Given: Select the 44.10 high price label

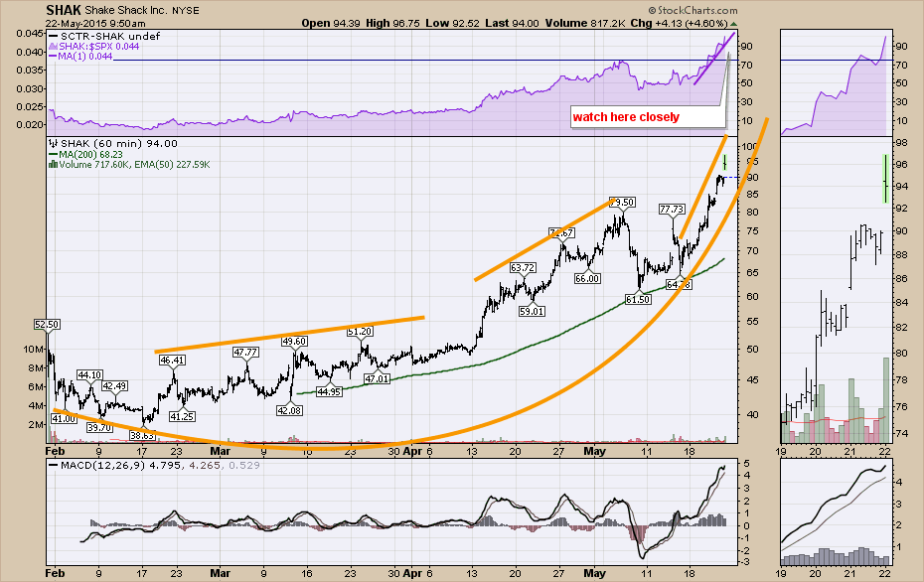Looking at the screenshot, I should coord(89,375).
